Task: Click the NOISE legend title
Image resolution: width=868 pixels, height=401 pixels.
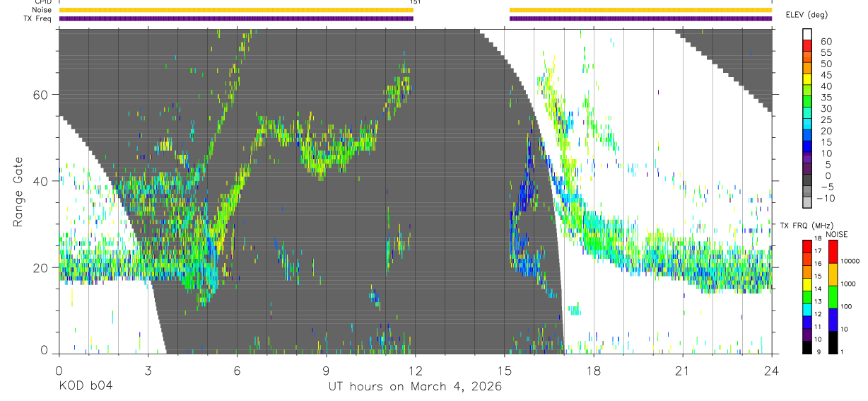Action: click(837, 235)
